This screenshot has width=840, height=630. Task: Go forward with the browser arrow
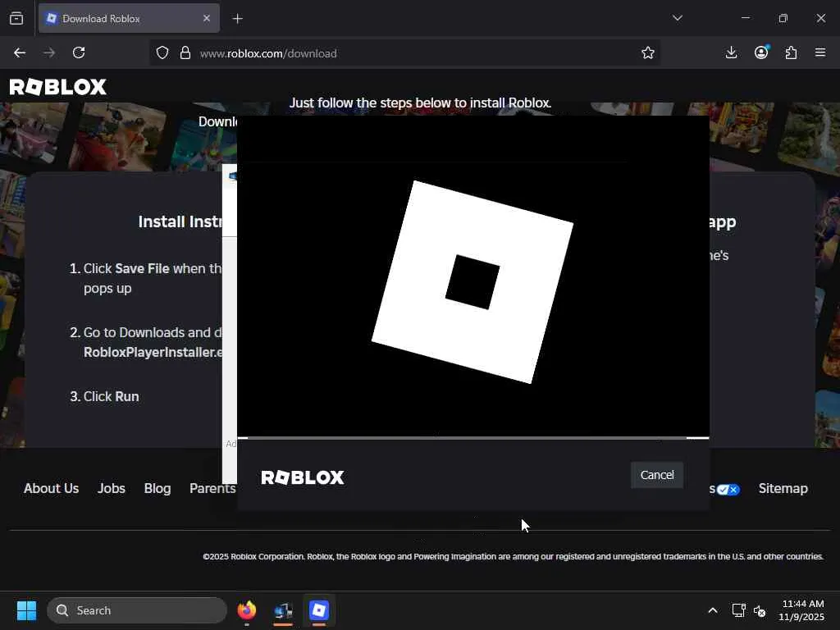[49, 52]
